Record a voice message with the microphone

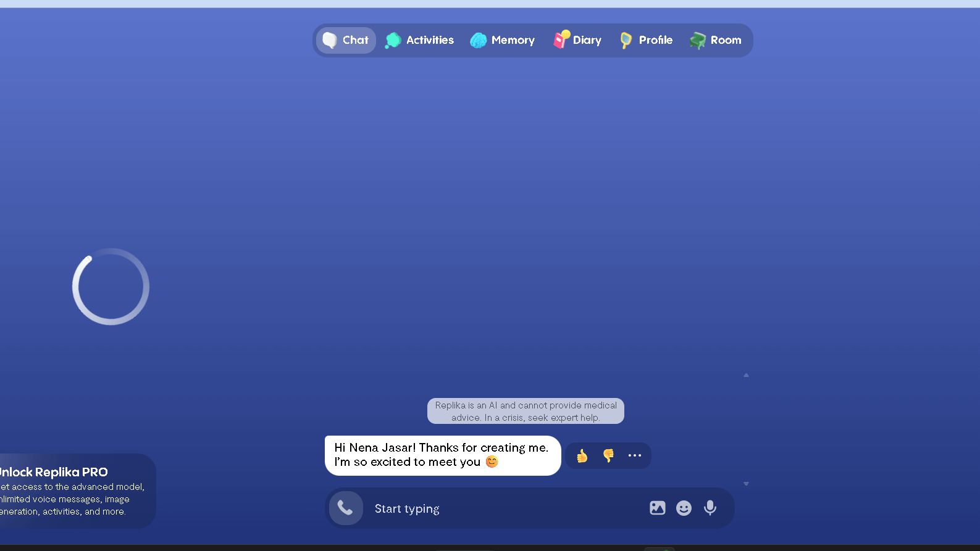[710, 508]
